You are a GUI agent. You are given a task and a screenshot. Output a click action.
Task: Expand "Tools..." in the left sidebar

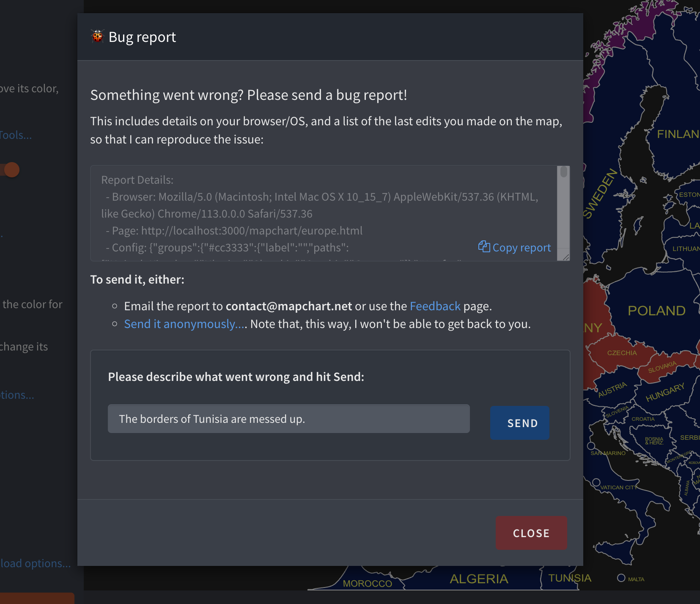tap(16, 135)
